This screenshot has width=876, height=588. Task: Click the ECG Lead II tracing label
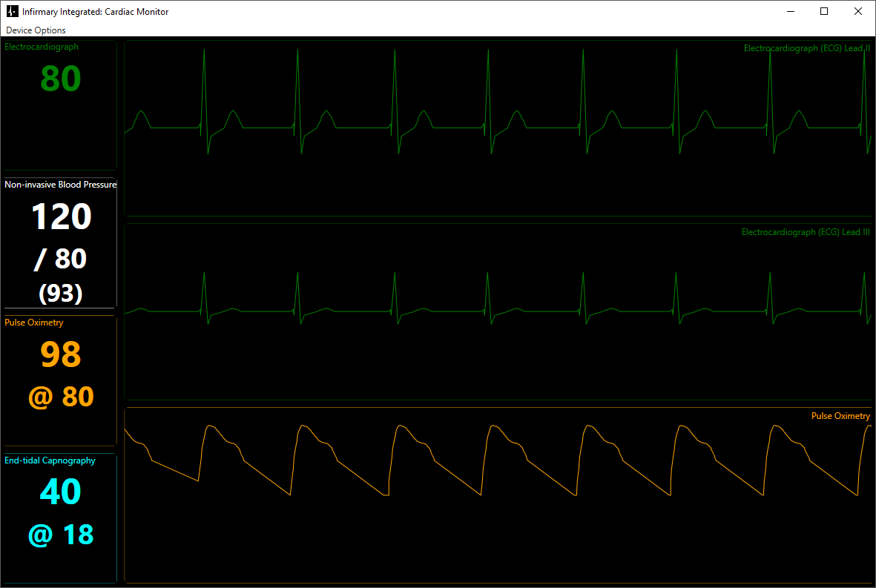pos(807,49)
